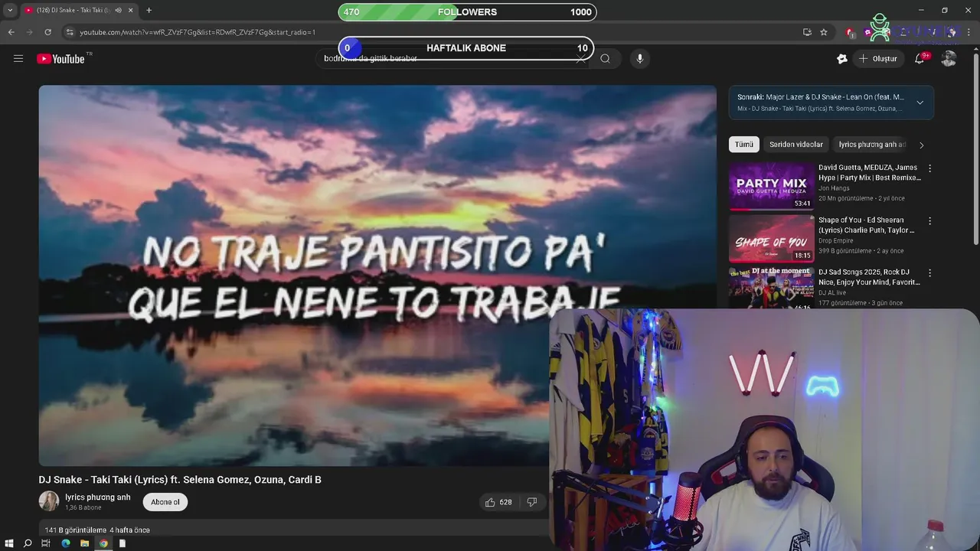Open File Explorer from the taskbar
The image size is (980, 551).
(x=84, y=543)
